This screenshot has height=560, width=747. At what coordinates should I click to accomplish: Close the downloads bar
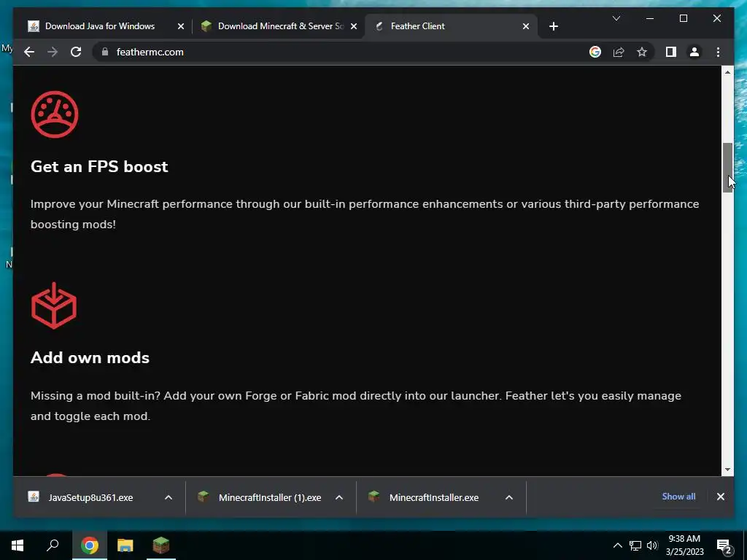720,496
